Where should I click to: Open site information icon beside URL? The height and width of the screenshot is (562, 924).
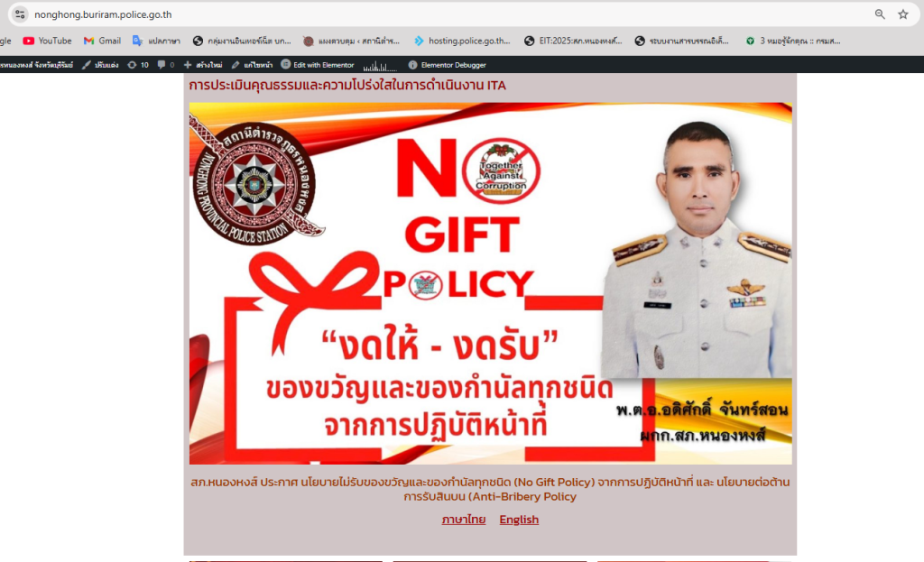pyautogui.click(x=20, y=14)
